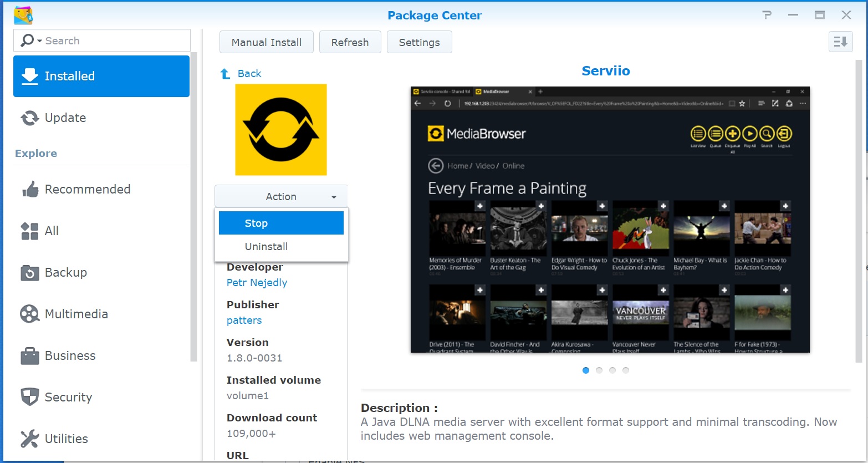Click the Manual Install button
The width and height of the screenshot is (868, 463).
[x=267, y=43]
